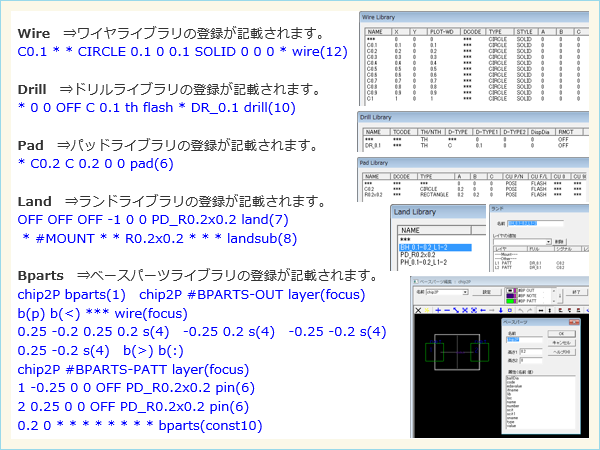
Task: Select PD_R0.2x0.2 in the Land Library list
Action: [x=418, y=255]
